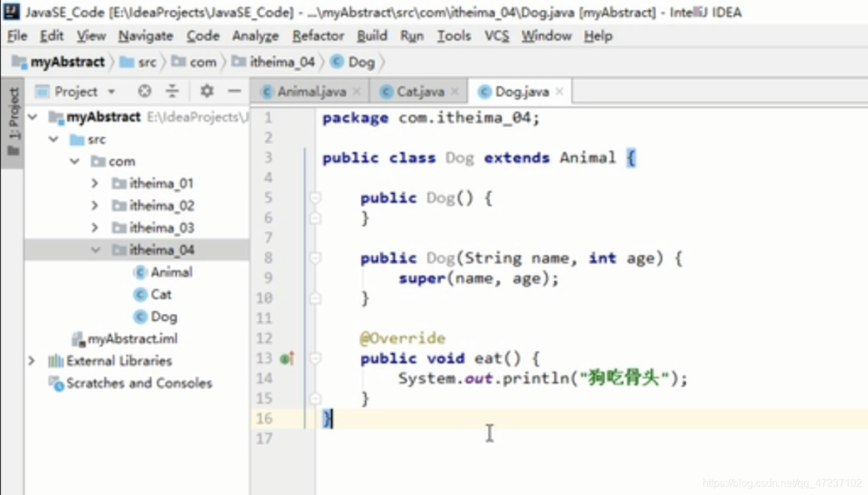Click the locate/scroll-from-source target icon
The image size is (868, 495).
click(x=144, y=91)
